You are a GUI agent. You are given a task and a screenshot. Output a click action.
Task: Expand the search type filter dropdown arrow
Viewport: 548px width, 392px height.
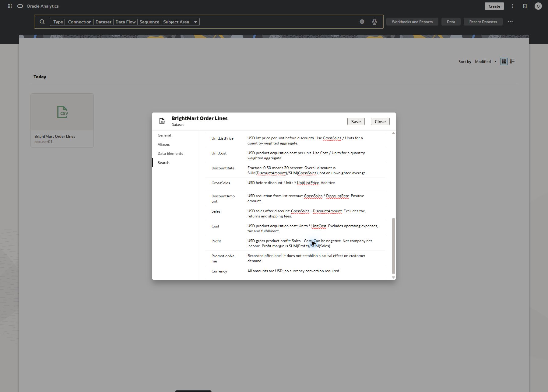point(195,22)
